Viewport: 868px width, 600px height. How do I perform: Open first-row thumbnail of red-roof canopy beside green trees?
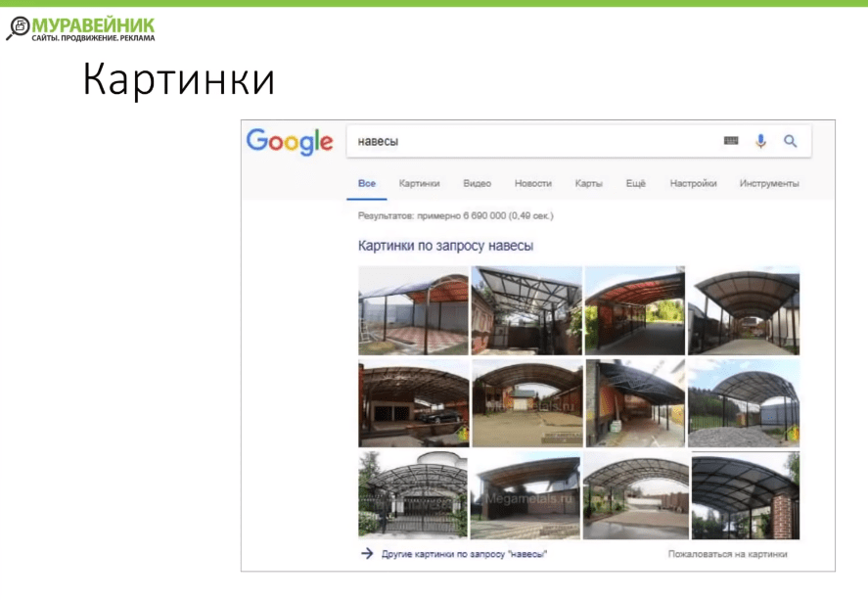point(635,310)
